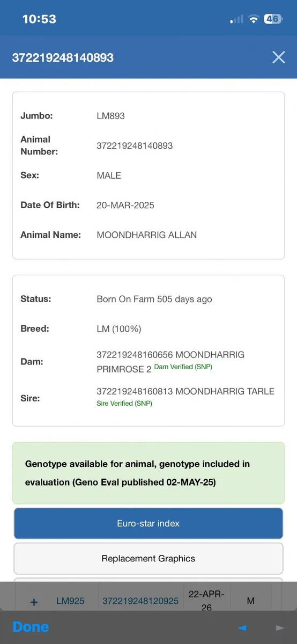The height and width of the screenshot is (644, 297).
Task: Tap the 10:53 clock in status bar
Action: point(39,19)
